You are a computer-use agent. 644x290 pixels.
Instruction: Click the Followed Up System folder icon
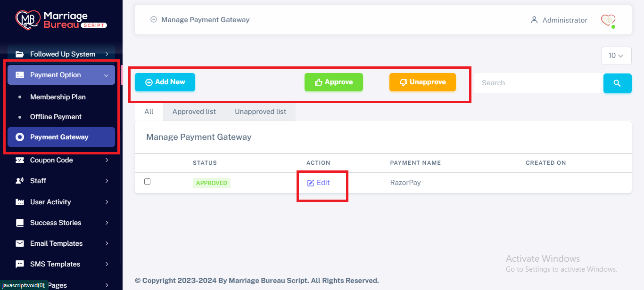tap(20, 54)
